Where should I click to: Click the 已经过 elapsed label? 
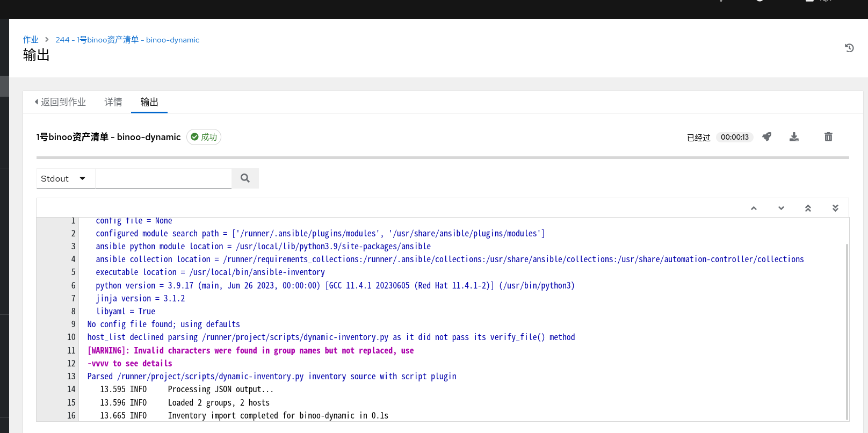699,138
